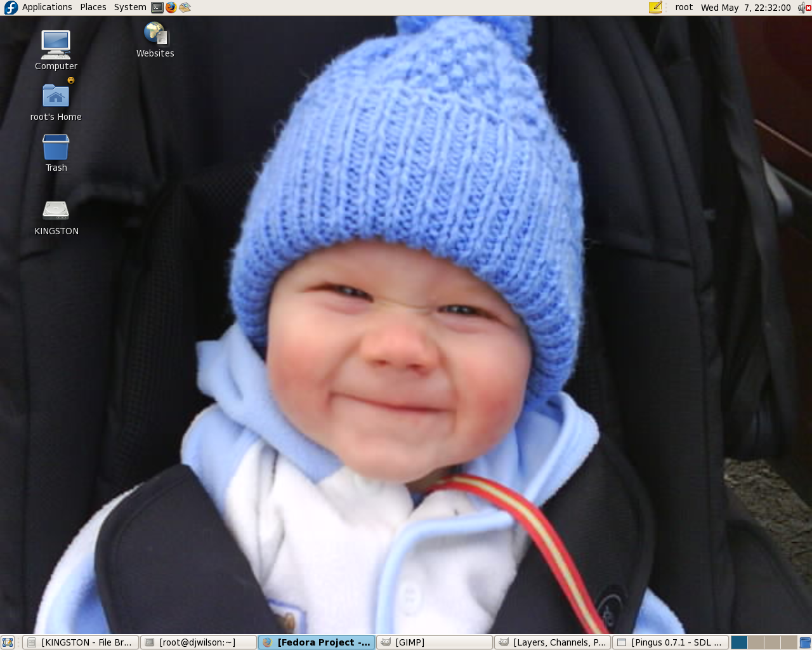812x650 pixels.
Task: Open the Trash applet in the bottom panel
Action: pos(806,642)
